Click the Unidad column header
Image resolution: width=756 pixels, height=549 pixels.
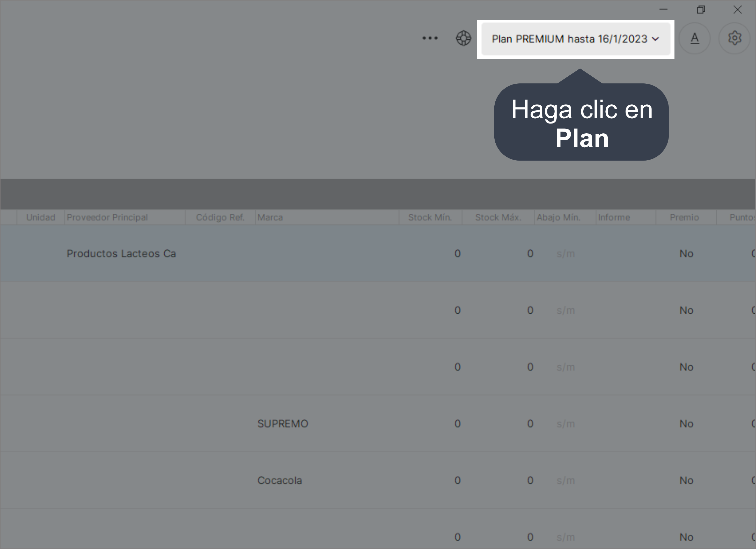(x=41, y=218)
